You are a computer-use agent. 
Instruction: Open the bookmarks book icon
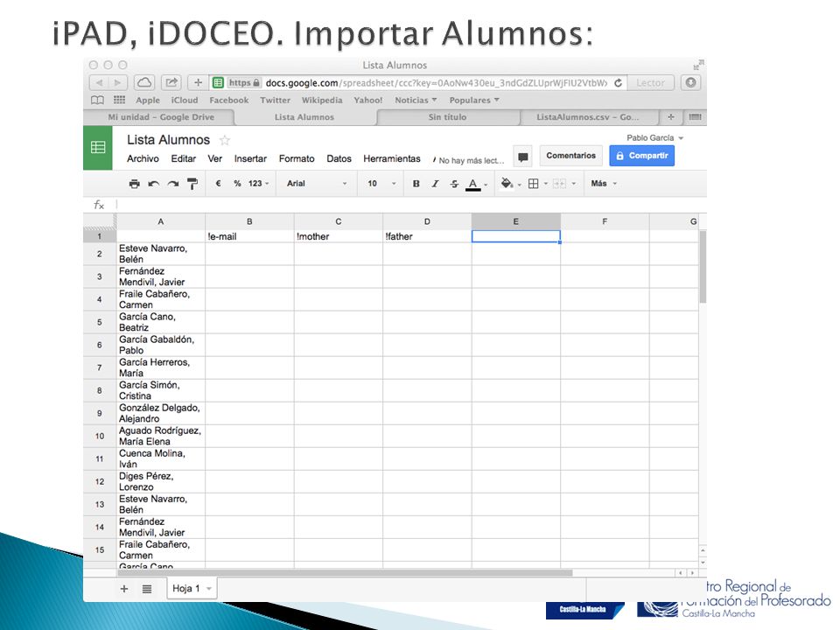[x=97, y=100]
